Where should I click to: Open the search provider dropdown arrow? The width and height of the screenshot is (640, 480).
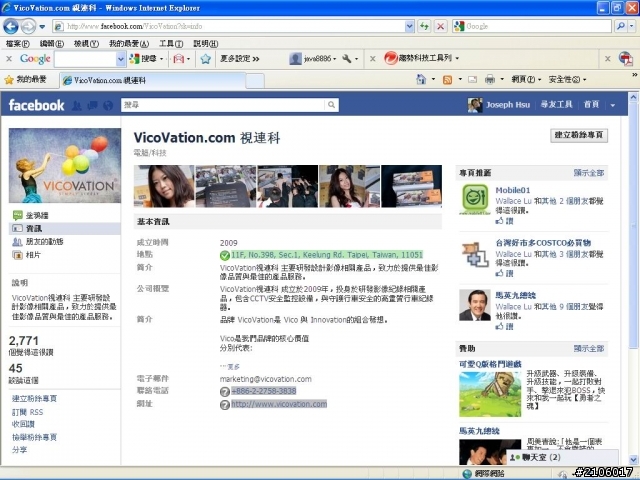[x=631, y=26]
